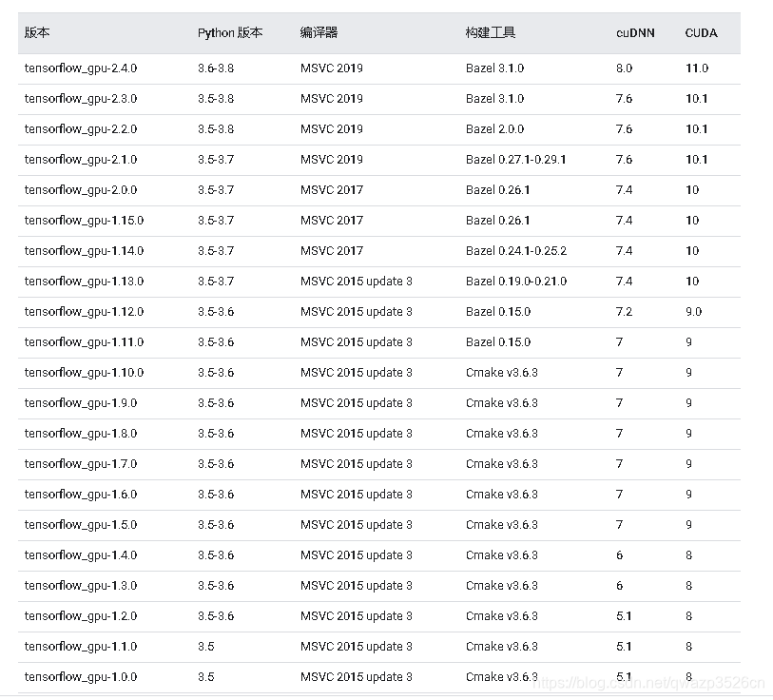Select the tensorflow_gpu-1.12.0 cell
The width and height of the screenshot is (773, 700).
85,312
